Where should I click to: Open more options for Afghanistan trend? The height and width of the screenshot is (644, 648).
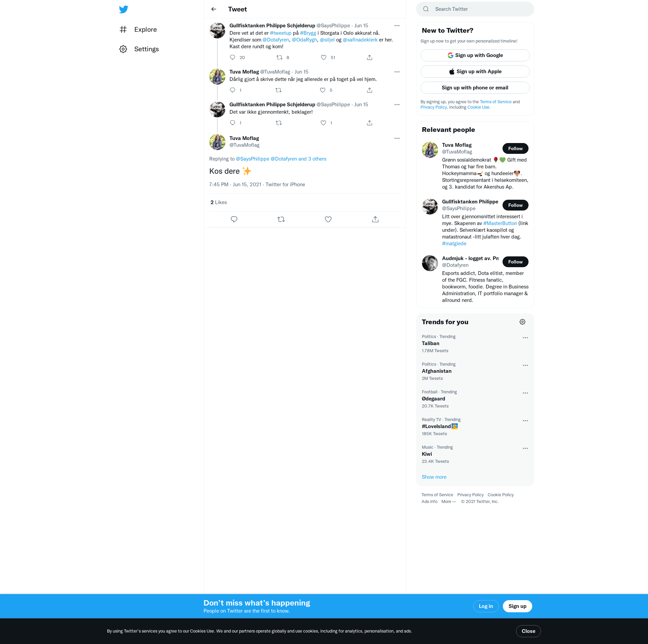(x=525, y=365)
